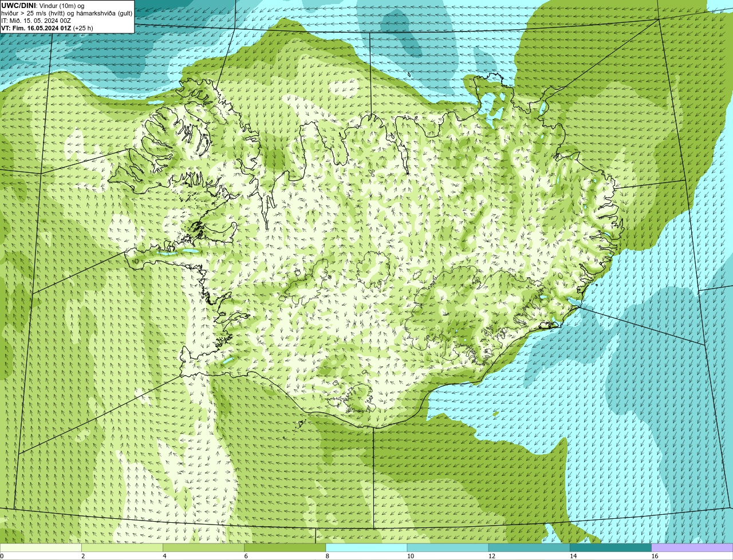The width and height of the screenshot is (733, 560).
Task: Click the legend label '10'
Action: [410, 556]
